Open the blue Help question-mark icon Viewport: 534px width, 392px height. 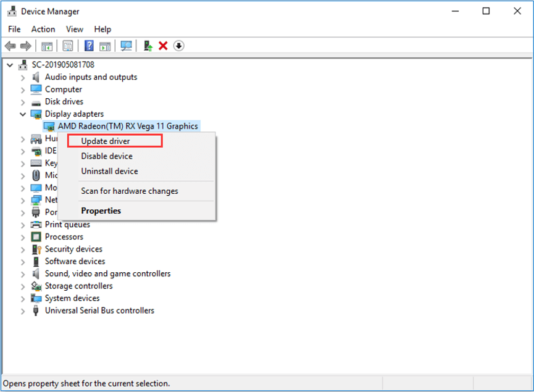click(x=89, y=46)
